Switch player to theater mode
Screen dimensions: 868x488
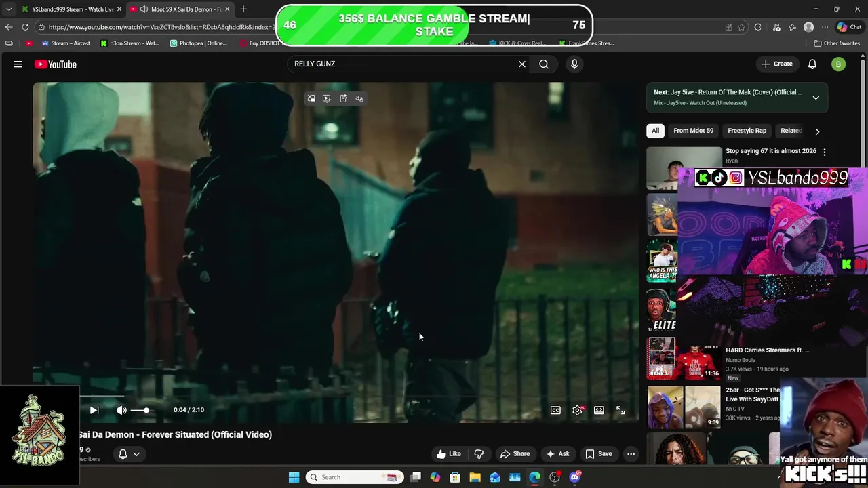(599, 410)
